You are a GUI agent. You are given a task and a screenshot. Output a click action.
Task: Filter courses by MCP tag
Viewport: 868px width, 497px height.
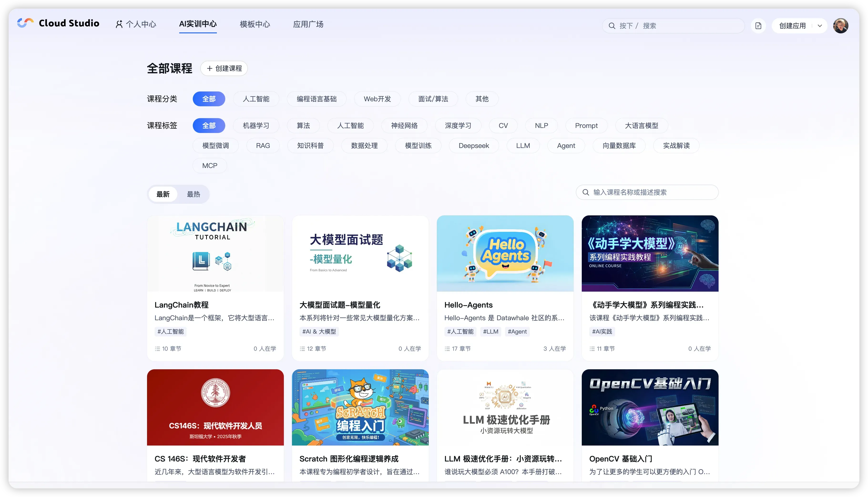tap(209, 166)
